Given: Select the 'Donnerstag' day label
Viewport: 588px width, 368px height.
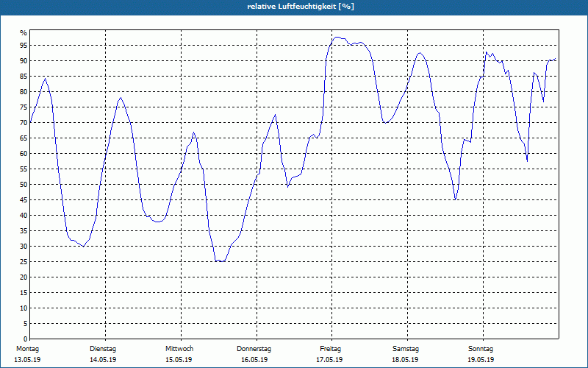Looking at the screenshot, I should 254,349.
